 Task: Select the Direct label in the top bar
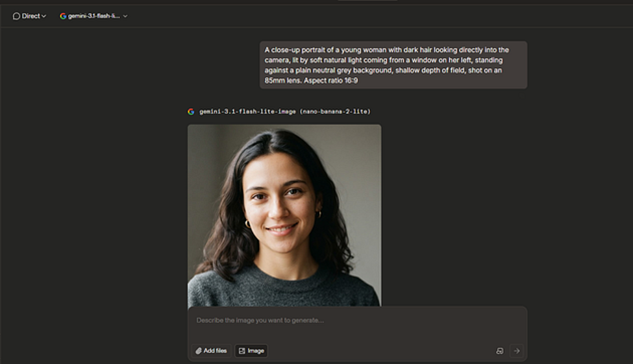point(31,16)
